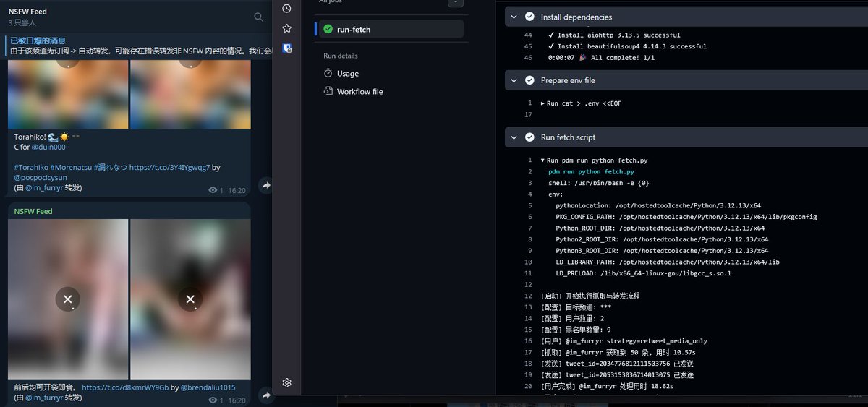
Task: Click log line number 17 in Prepare env
Action: pyautogui.click(x=528, y=115)
